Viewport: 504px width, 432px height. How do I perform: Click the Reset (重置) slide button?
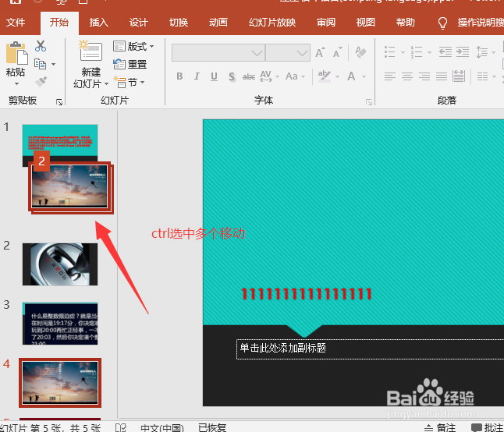point(130,64)
